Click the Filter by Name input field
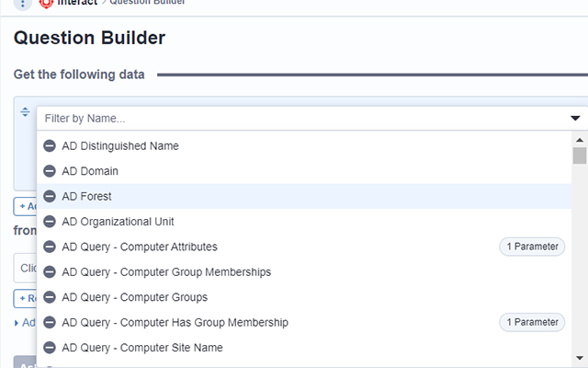 pos(294,118)
